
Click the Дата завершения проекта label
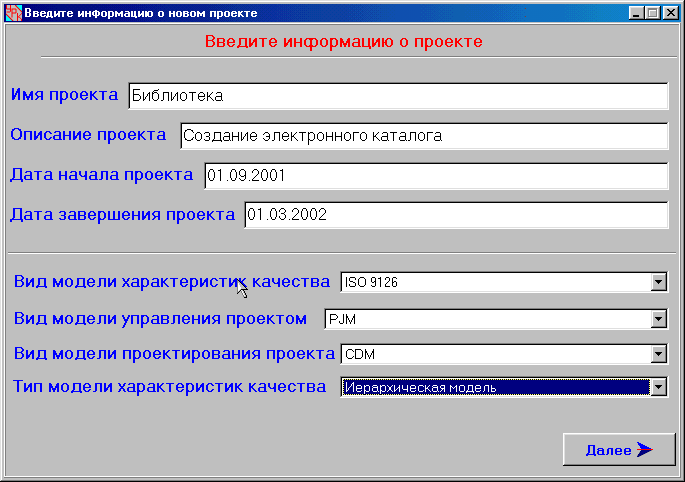(x=122, y=215)
